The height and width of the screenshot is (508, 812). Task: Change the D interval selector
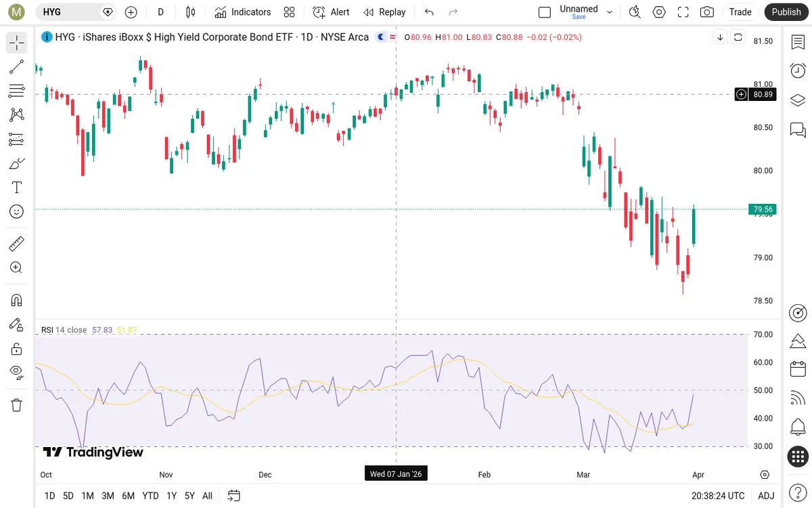point(160,12)
